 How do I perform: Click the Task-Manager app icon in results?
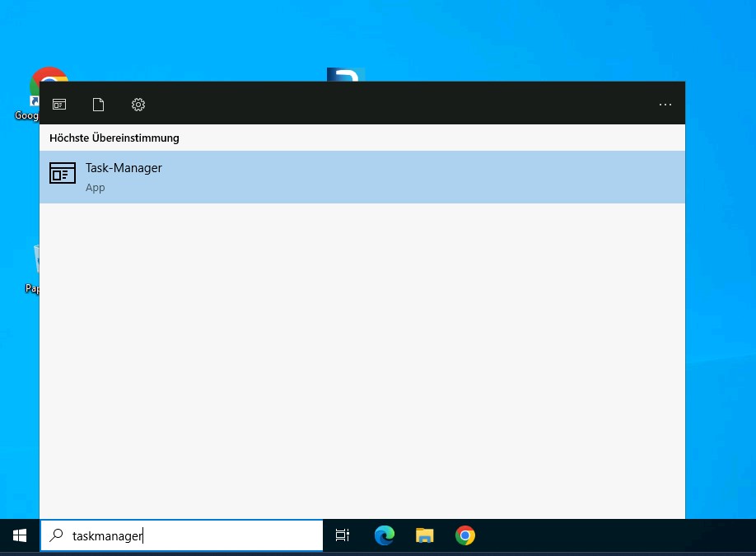[63, 173]
